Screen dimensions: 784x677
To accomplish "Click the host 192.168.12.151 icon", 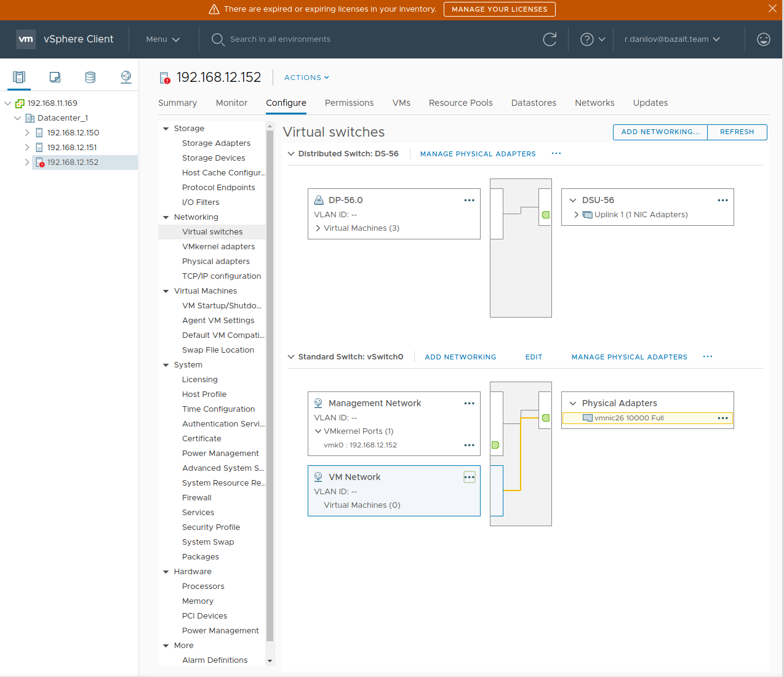I will click(39, 148).
